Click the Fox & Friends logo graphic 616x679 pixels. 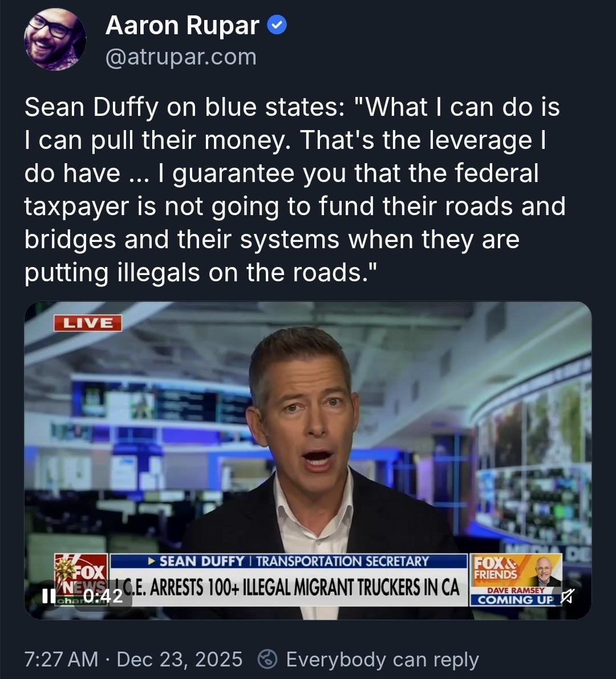[x=496, y=569]
